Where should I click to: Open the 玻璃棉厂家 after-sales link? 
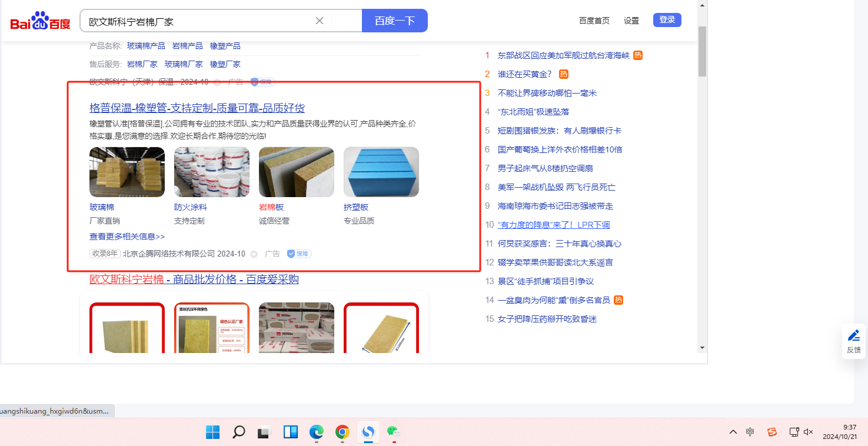coord(184,64)
